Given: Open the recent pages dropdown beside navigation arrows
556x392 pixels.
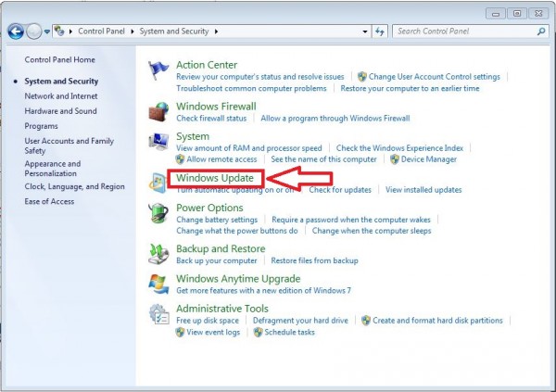Looking at the screenshot, I should (x=48, y=32).
